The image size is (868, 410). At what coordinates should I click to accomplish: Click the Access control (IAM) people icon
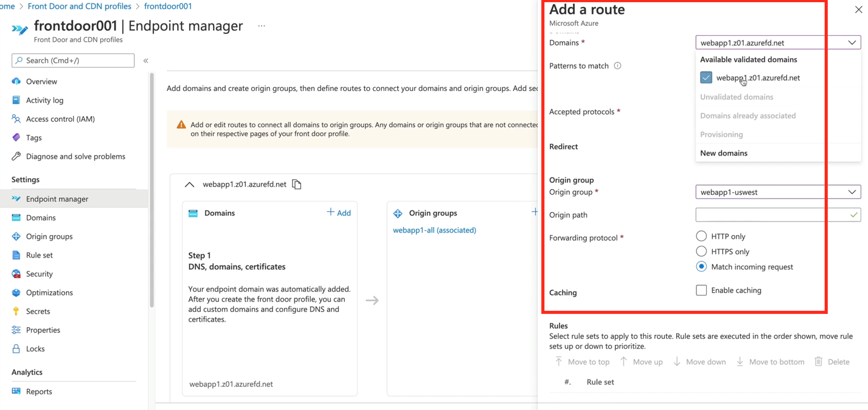(16, 119)
